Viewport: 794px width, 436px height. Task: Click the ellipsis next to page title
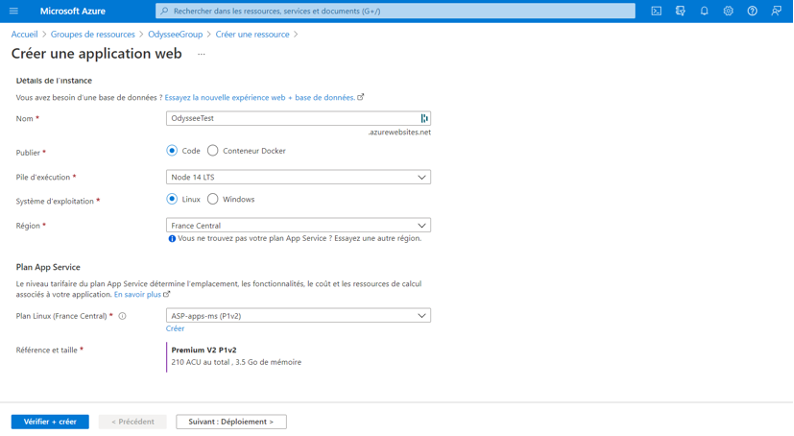(202, 54)
